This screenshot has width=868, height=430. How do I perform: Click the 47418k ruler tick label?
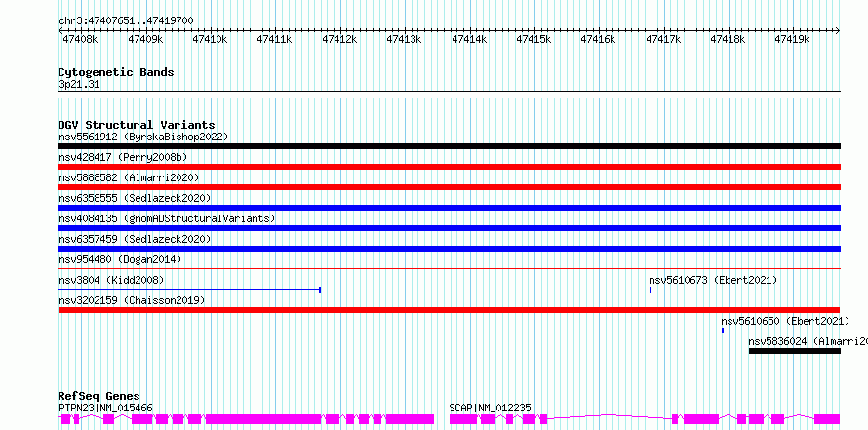point(728,39)
